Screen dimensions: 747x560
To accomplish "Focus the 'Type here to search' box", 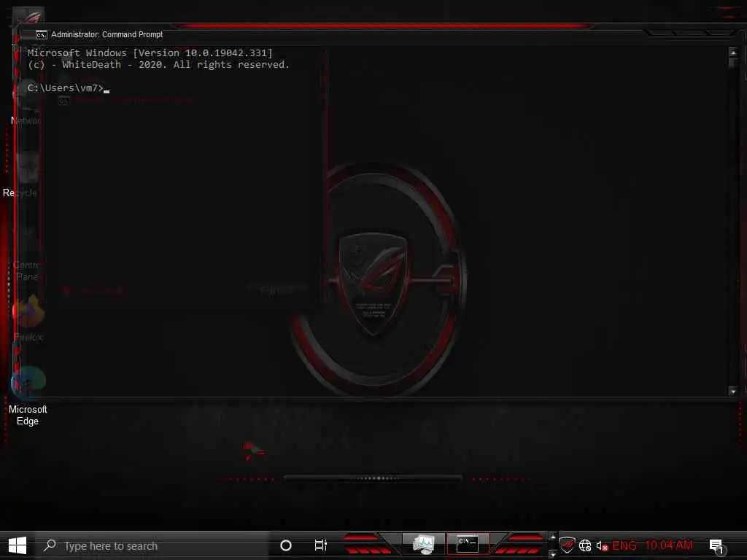I will [152, 545].
